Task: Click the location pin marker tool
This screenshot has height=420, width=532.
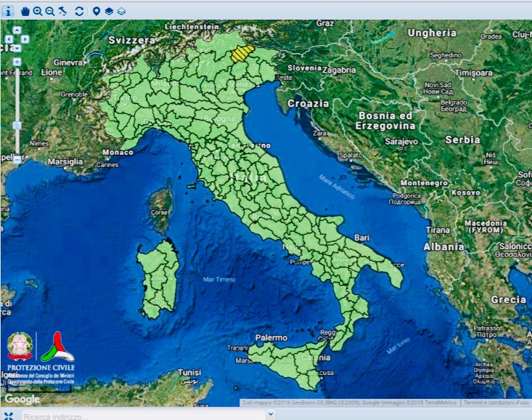Action: (x=97, y=11)
